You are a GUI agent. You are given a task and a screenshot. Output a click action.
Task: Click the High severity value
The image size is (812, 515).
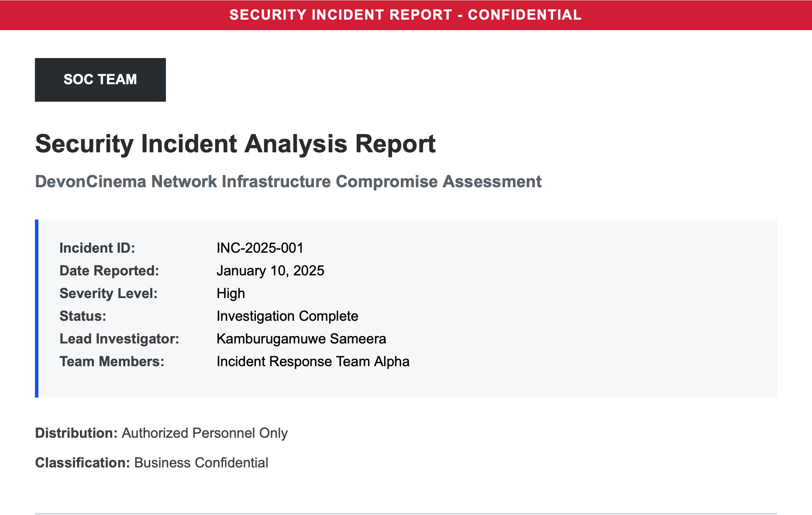click(x=231, y=293)
